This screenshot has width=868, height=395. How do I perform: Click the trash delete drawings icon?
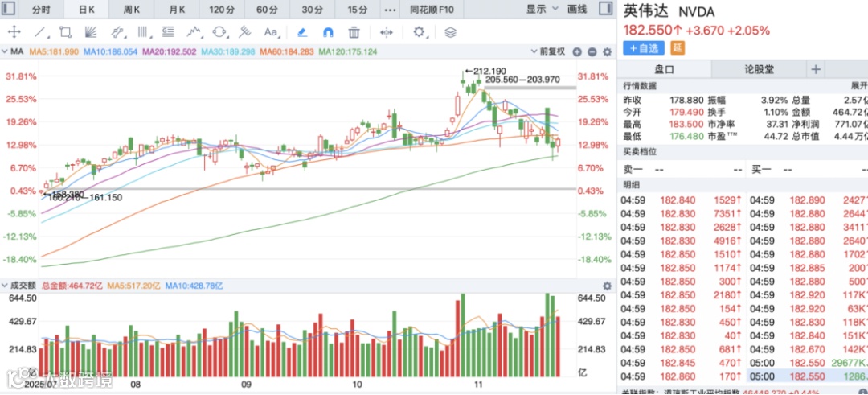[354, 32]
